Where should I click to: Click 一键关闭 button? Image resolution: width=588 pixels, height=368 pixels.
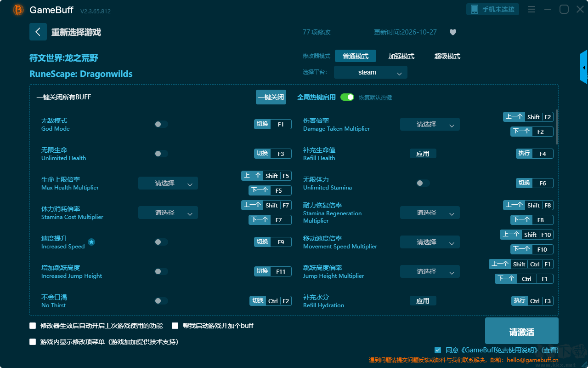point(271,97)
